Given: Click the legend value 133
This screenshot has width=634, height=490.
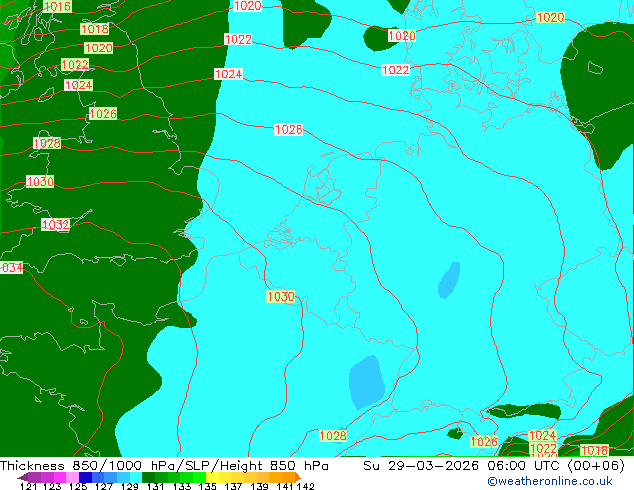Looking at the screenshot, I should (x=182, y=486).
